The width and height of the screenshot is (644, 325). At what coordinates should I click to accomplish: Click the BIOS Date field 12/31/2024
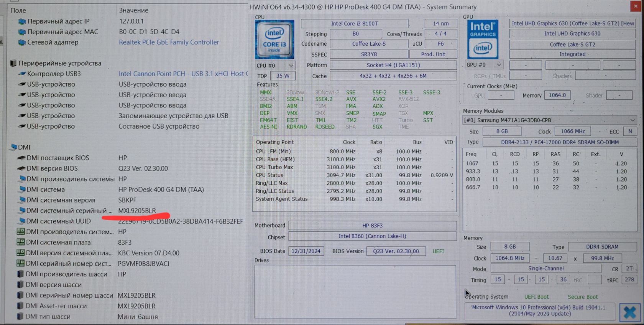[306, 251]
